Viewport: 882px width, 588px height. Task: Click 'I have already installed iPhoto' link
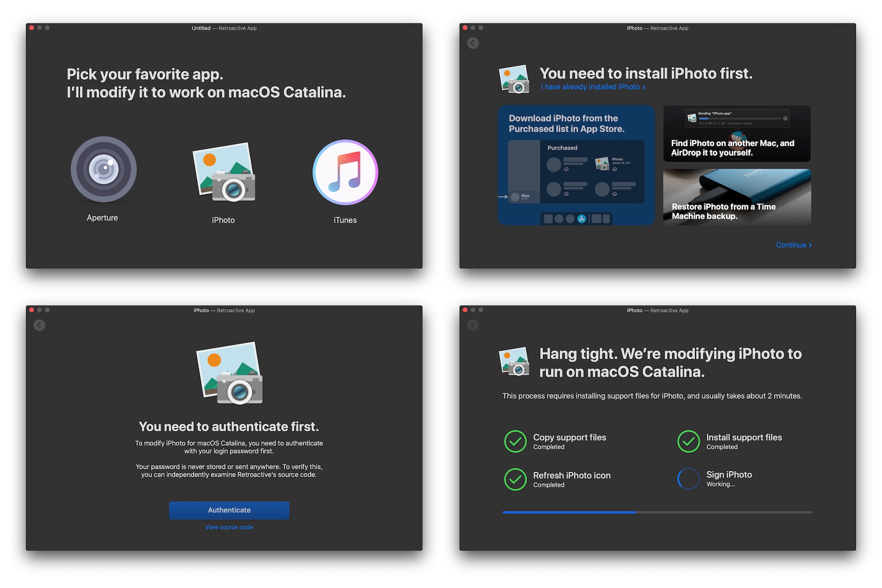coord(593,87)
